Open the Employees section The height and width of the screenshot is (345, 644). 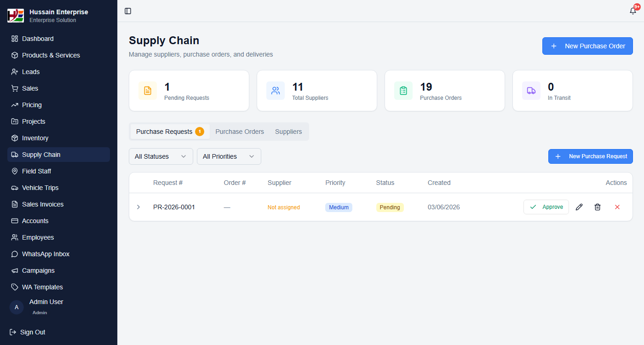pyautogui.click(x=58, y=237)
